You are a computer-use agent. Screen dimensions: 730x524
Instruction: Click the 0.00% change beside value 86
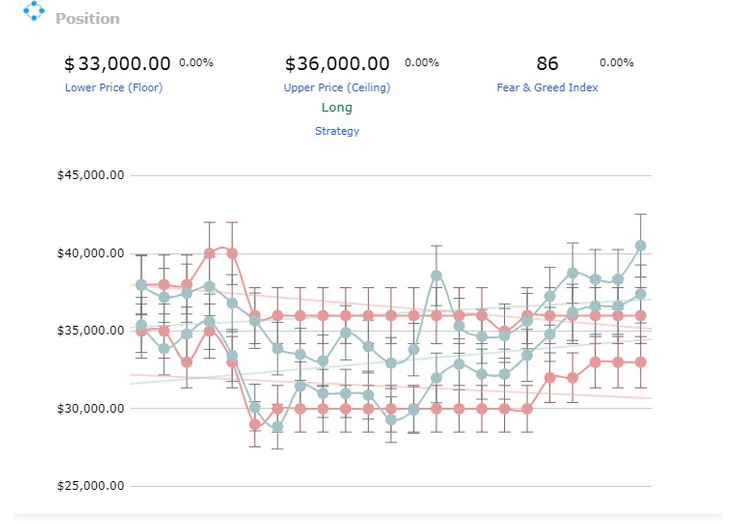[616, 62]
